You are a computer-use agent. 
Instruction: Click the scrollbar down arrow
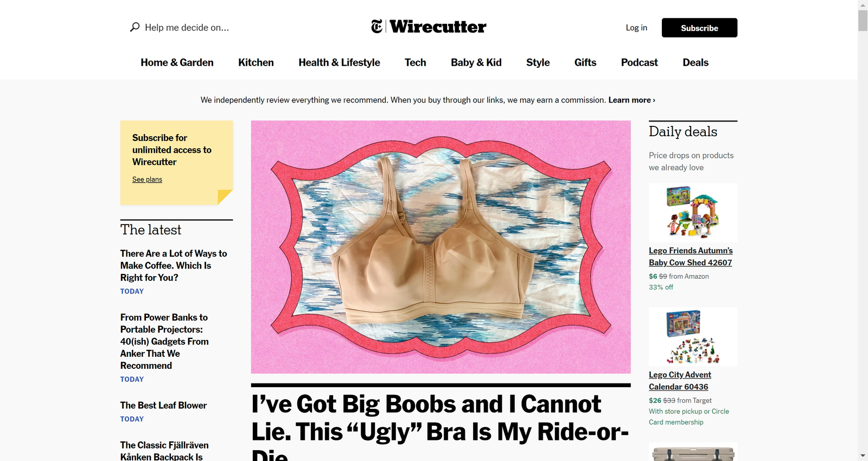click(863, 456)
